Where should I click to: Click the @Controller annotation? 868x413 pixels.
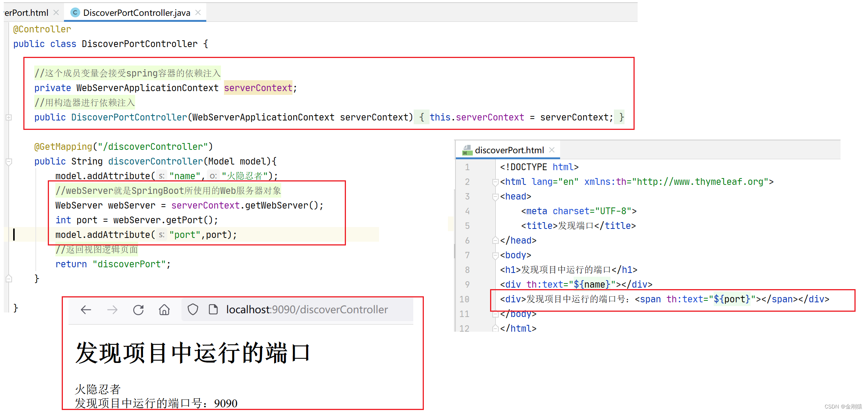[42, 29]
